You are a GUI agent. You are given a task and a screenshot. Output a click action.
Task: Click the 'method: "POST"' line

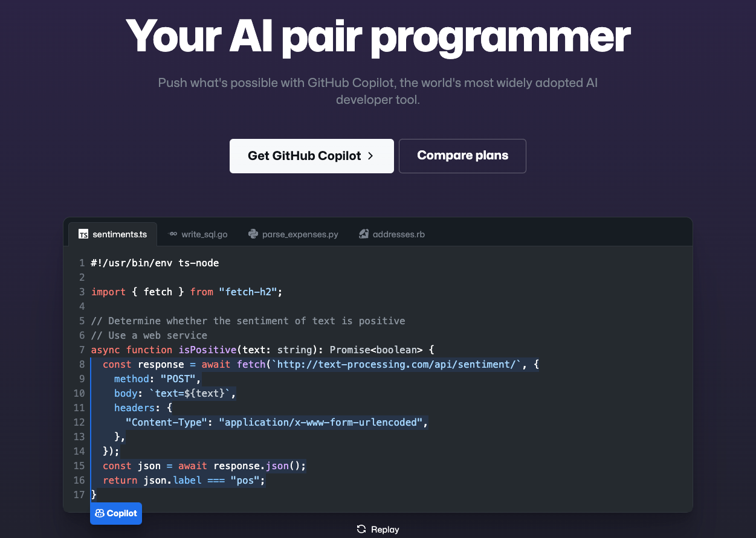coord(157,379)
